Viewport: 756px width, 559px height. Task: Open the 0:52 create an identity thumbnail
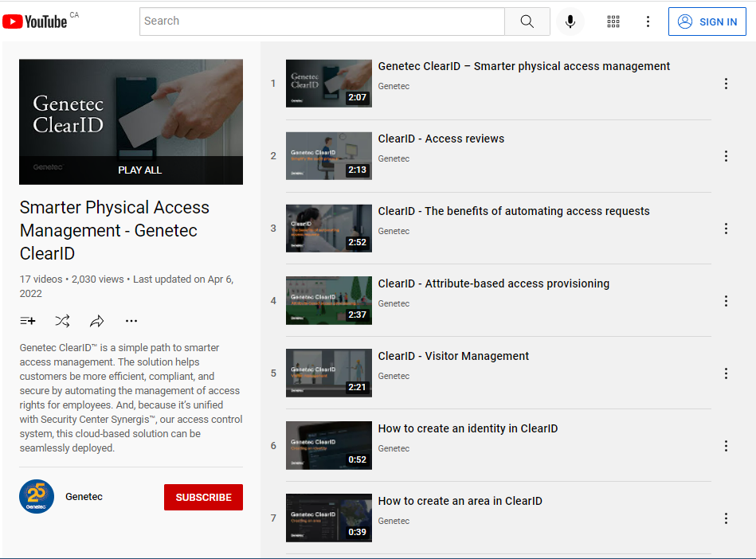[x=329, y=445]
